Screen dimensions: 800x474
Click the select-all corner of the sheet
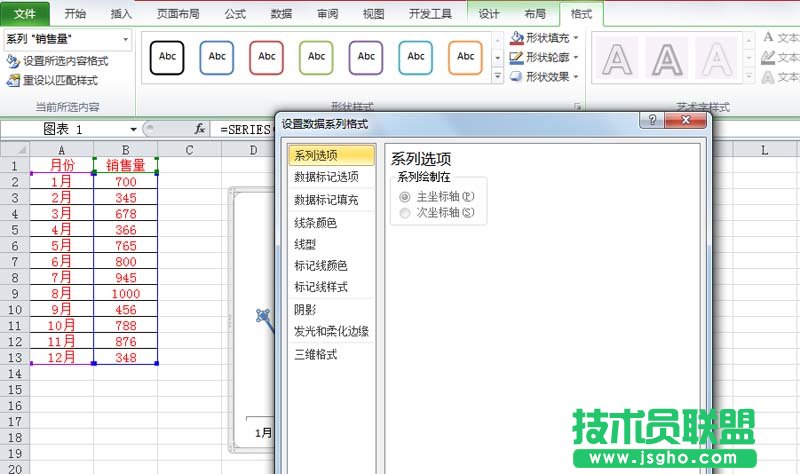15,149
